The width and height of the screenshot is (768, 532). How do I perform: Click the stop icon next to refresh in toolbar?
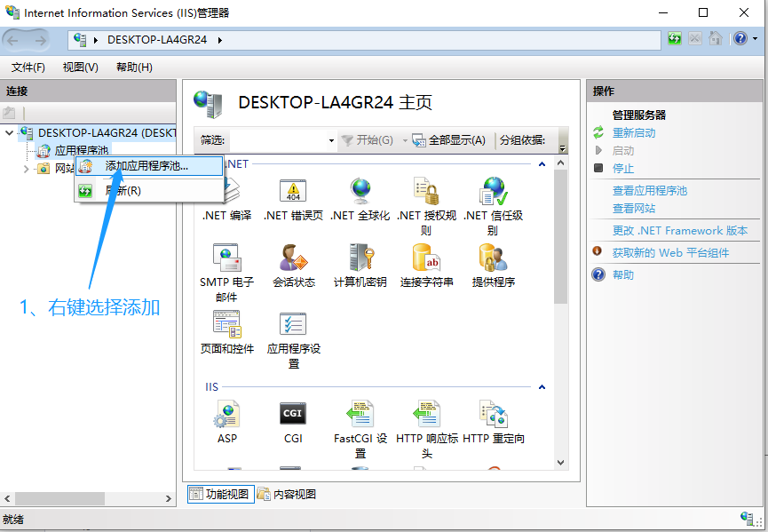[x=695, y=39]
